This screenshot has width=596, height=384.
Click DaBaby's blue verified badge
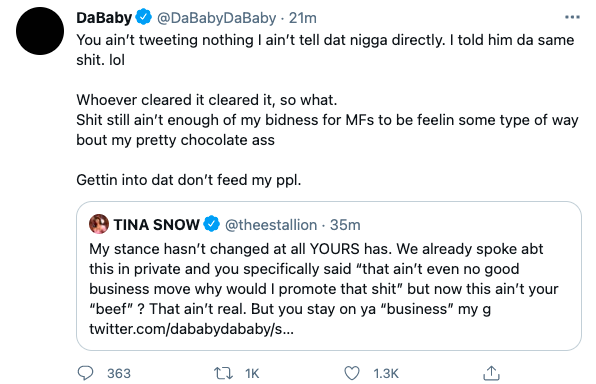144,17
